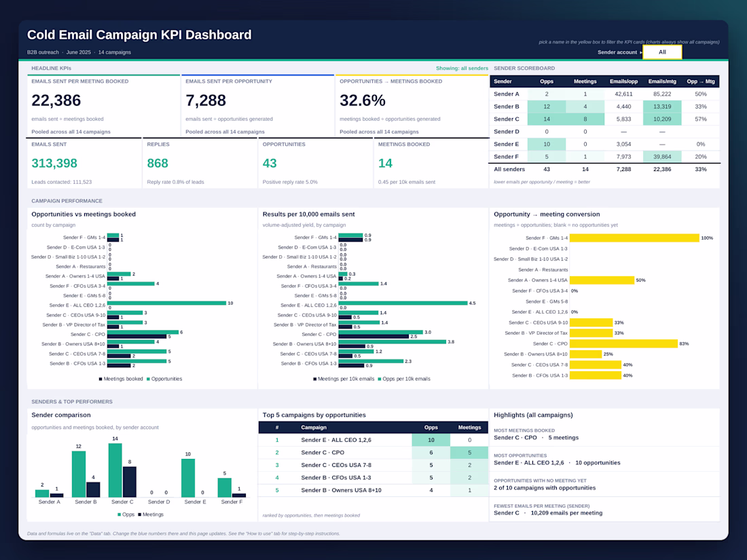Select the green 4.5 bar in the Results per 10,000 chart
This screenshot has height=560, width=747.
[x=403, y=303]
